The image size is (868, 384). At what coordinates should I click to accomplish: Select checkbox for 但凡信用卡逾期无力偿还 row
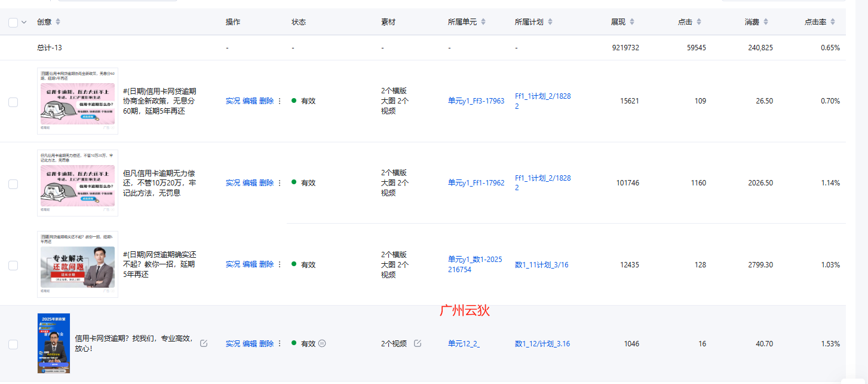(x=13, y=184)
